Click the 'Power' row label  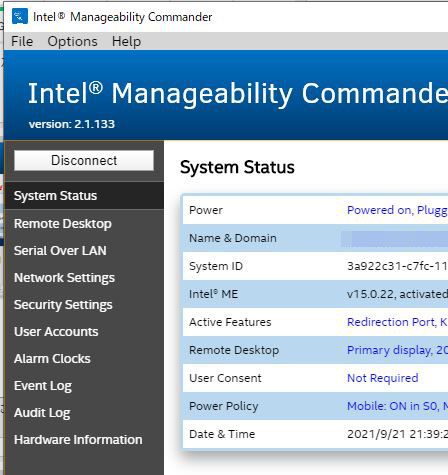206,210
